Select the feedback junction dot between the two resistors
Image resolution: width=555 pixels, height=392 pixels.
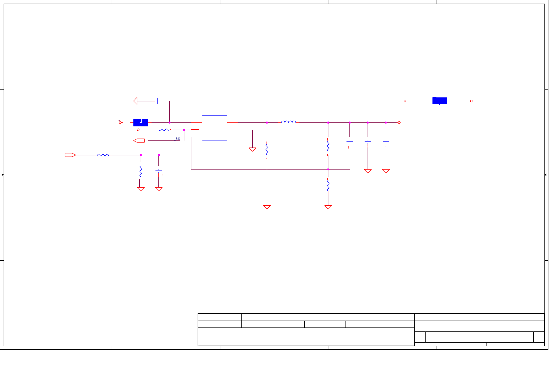[328, 170]
